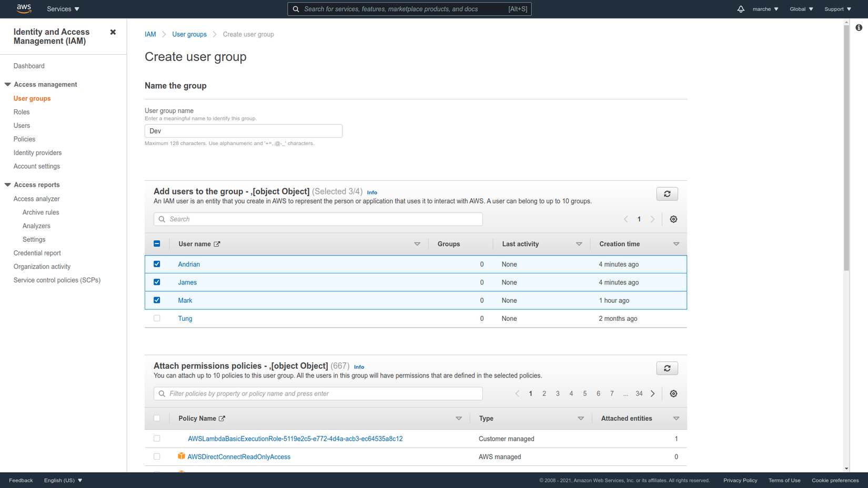The height and width of the screenshot is (488, 868).
Task: Open the Global region dropdown
Action: coord(801,9)
